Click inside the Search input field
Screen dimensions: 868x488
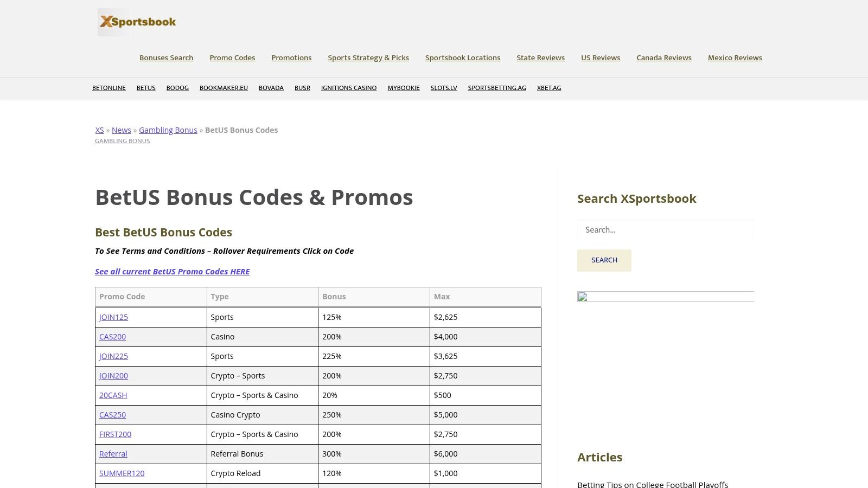(x=665, y=230)
